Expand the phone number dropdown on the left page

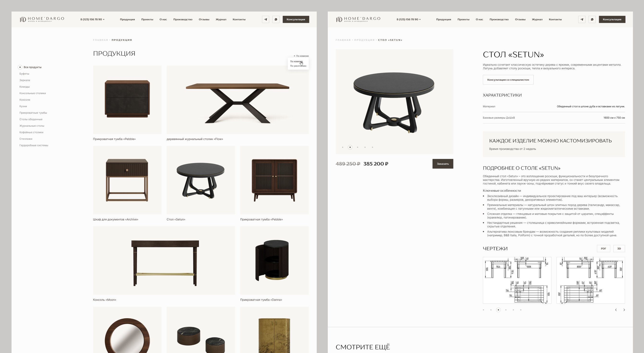coord(93,19)
